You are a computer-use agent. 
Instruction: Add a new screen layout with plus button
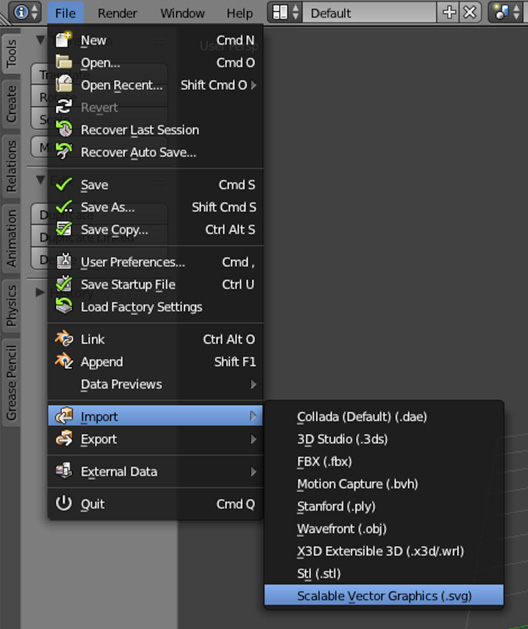[x=449, y=12]
